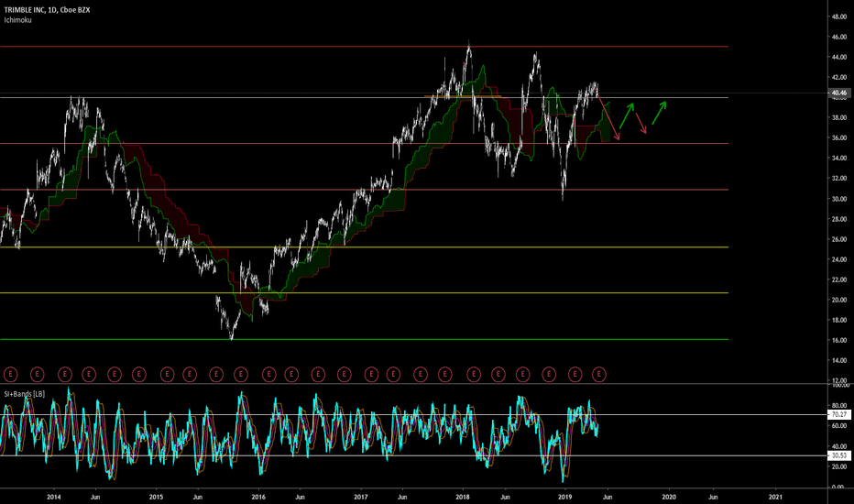Click the earnings marker just left of the Jun 2014 label
This screenshot has width=854, height=504.
coord(89,374)
